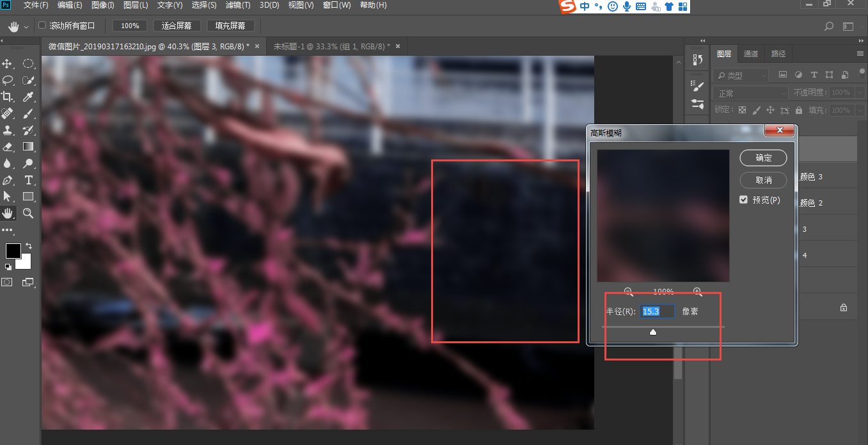Screen dimensions: 868x445
Task: Select the Brush tool
Action: 28,113
